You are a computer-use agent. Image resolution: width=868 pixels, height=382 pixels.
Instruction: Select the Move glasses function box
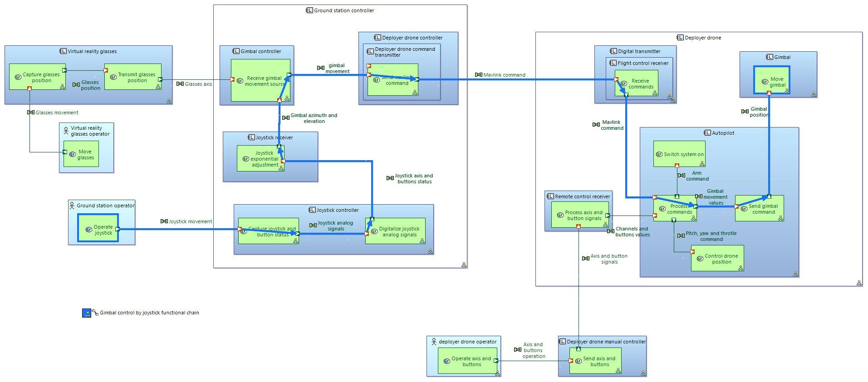[81, 154]
